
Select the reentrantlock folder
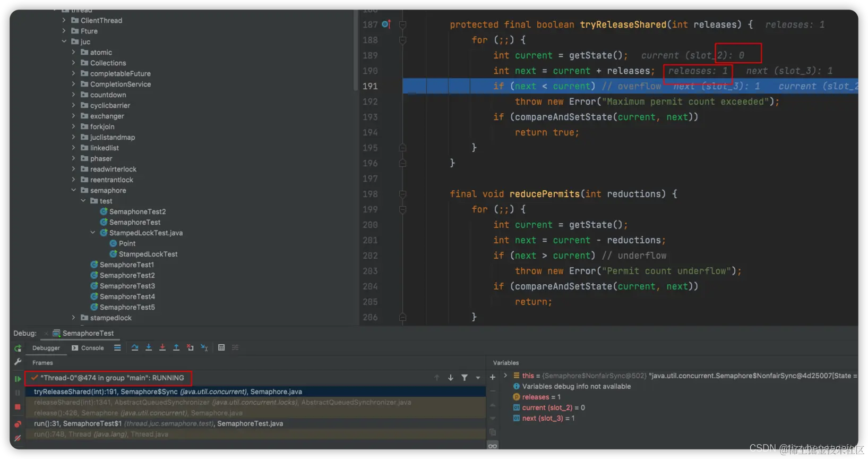tap(107, 180)
